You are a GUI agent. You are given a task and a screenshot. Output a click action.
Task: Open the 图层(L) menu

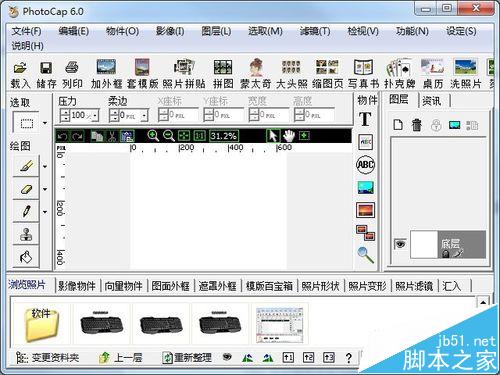pos(216,31)
